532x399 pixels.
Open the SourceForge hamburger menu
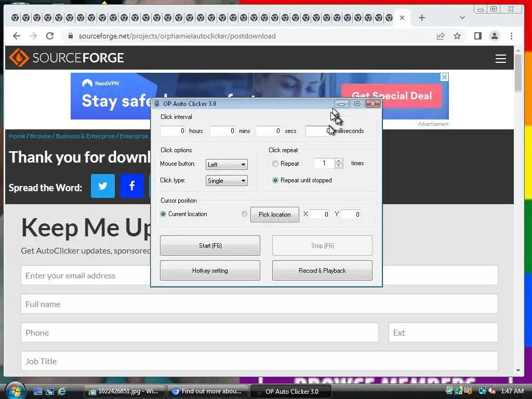500,58
